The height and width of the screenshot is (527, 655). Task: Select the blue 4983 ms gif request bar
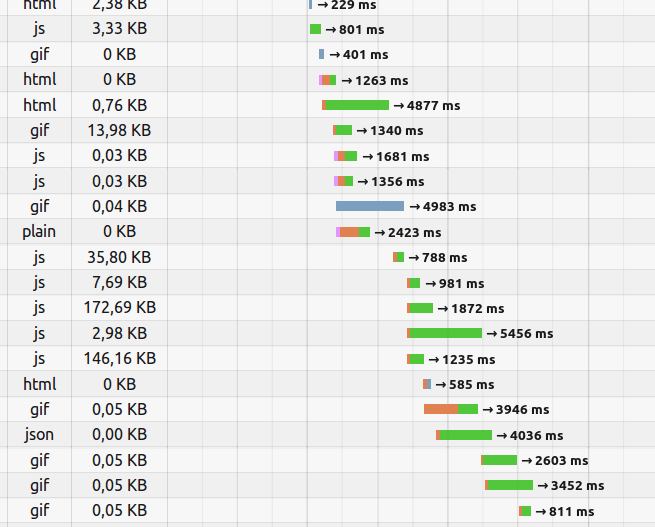370,206
